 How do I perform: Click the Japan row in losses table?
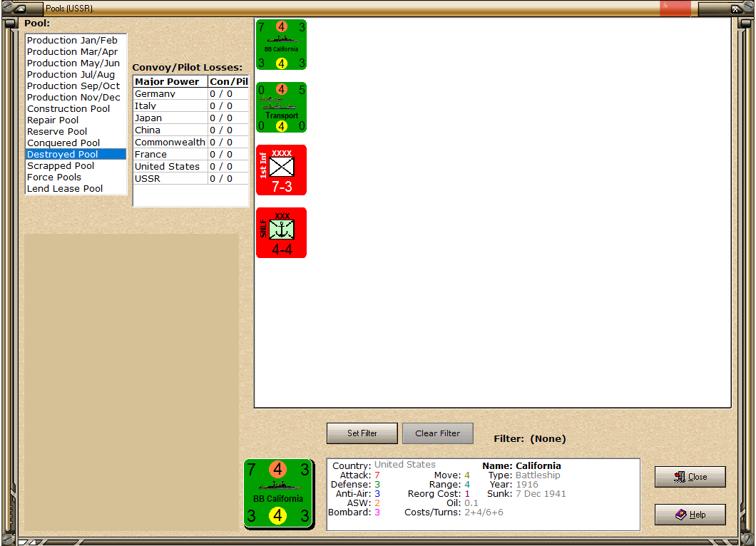pyautogui.click(x=191, y=118)
